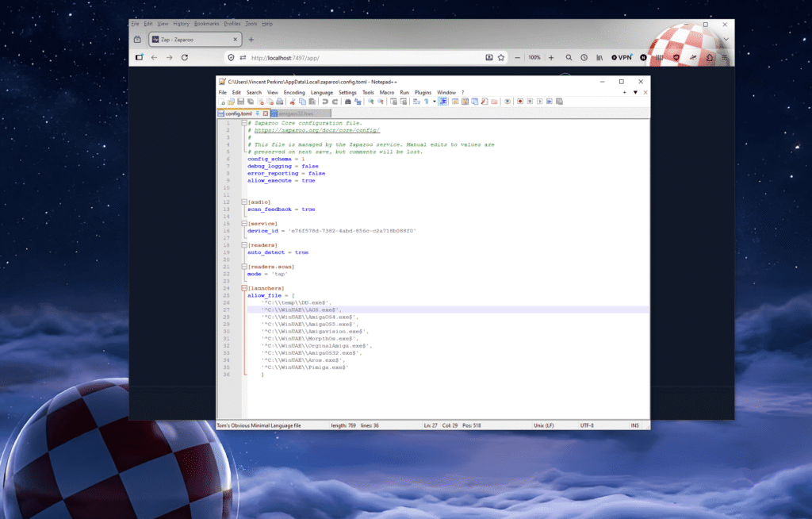Open the Language menu

[322, 92]
